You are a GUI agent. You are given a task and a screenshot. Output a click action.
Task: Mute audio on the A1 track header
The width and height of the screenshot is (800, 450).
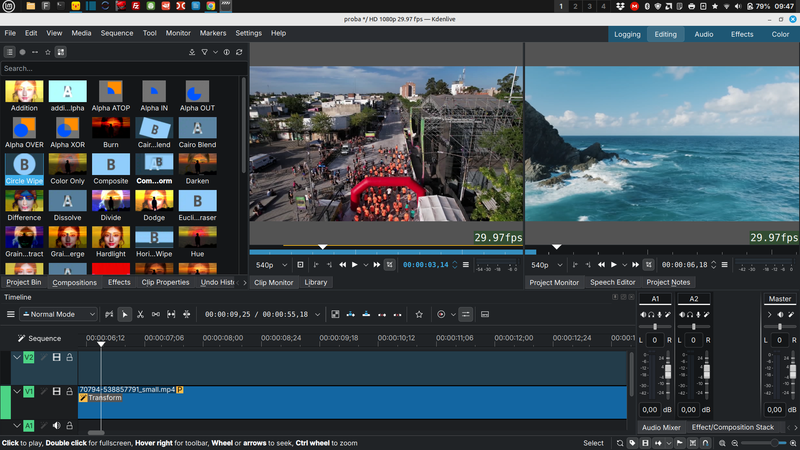pyautogui.click(x=57, y=426)
